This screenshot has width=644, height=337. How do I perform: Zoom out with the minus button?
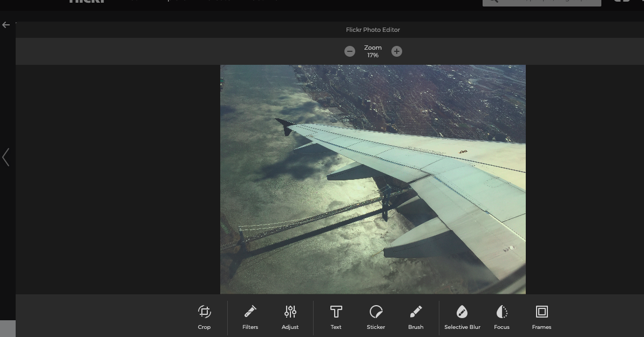pyautogui.click(x=350, y=51)
